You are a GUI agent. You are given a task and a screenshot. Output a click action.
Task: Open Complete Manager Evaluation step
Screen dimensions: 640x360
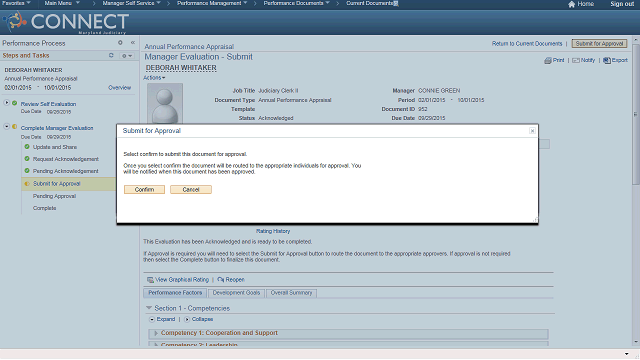click(x=57, y=128)
